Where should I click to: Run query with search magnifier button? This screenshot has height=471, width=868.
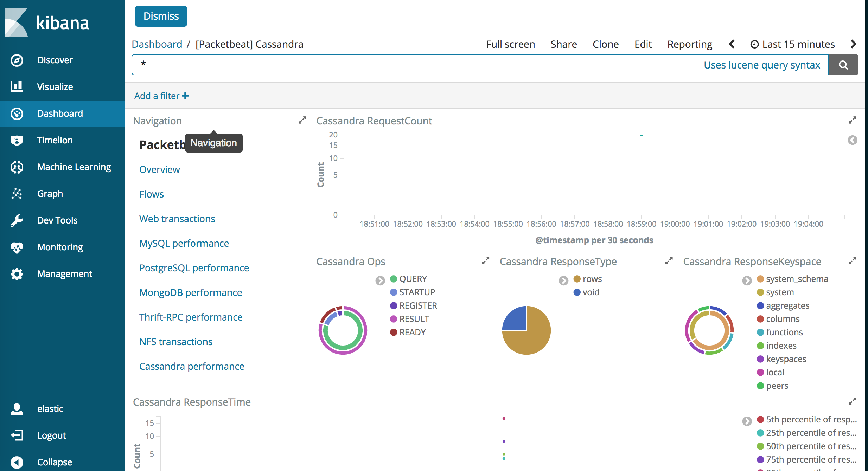pos(843,65)
